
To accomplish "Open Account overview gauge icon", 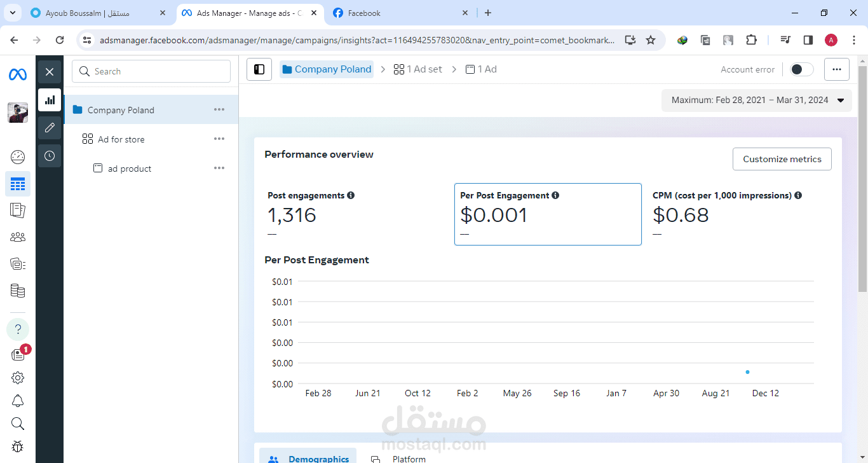I will point(18,156).
